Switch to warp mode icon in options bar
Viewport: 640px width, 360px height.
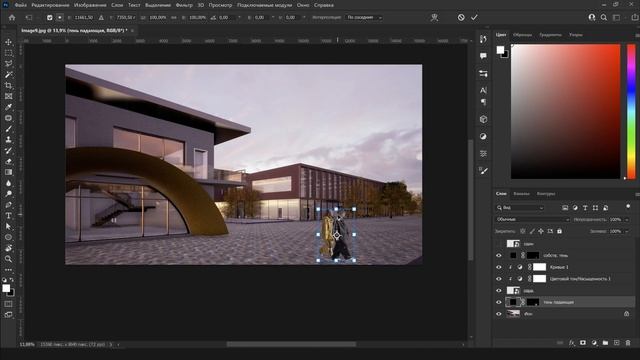(434, 18)
